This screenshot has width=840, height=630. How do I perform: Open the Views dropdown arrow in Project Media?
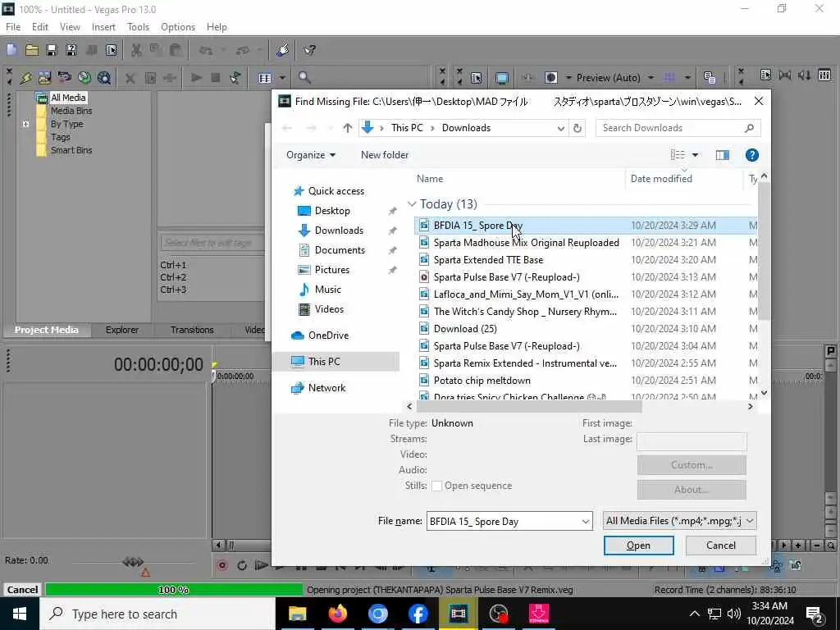(x=282, y=78)
